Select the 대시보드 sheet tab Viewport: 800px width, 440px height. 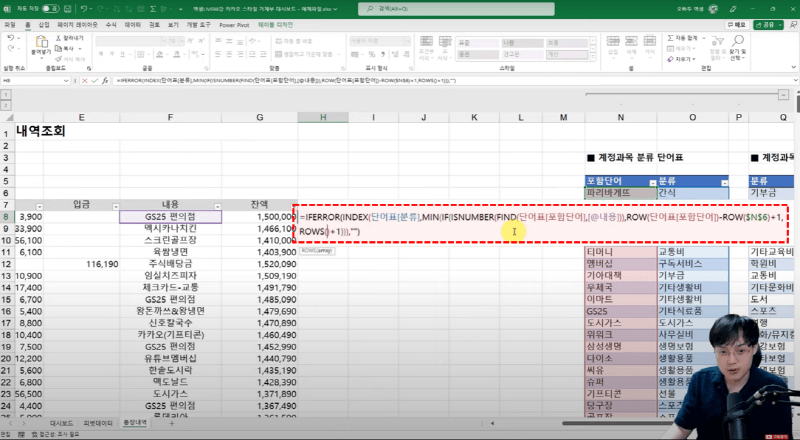click(x=63, y=423)
